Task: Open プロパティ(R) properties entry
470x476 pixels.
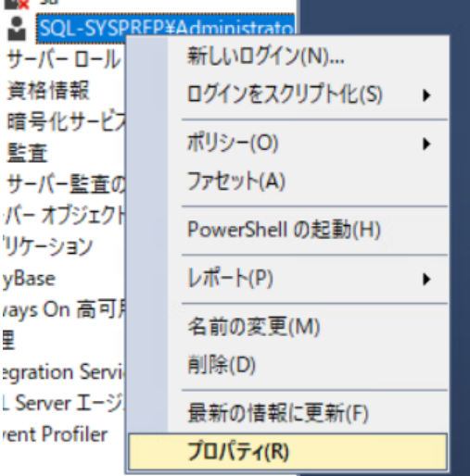Action: (288, 452)
